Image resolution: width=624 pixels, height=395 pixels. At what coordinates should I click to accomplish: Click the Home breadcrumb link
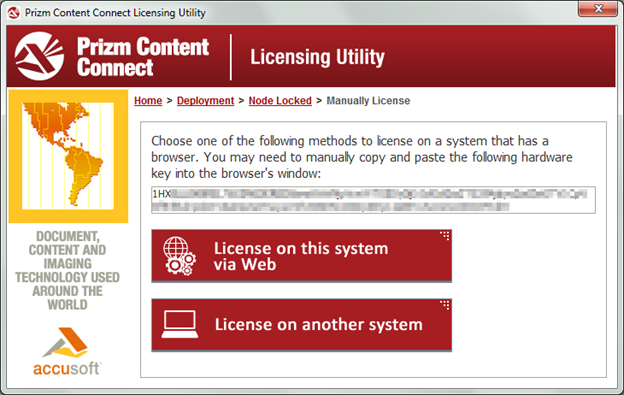tap(148, 101)
